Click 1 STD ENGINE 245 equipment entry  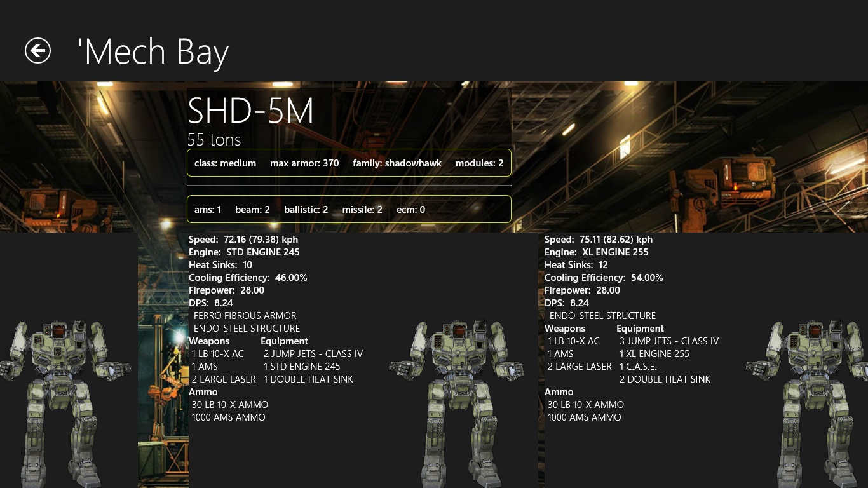coord(302,367)
